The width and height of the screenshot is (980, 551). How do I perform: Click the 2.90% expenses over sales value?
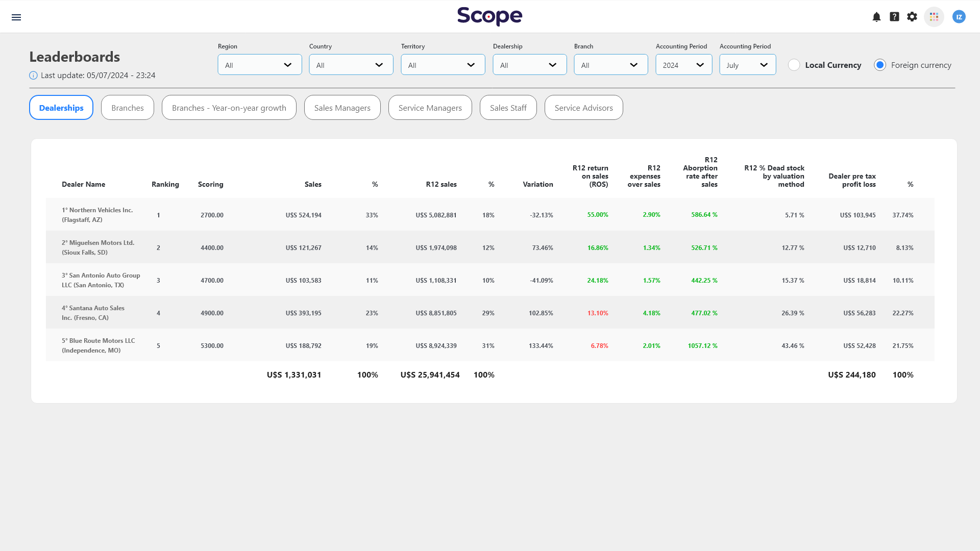[652, 215]
